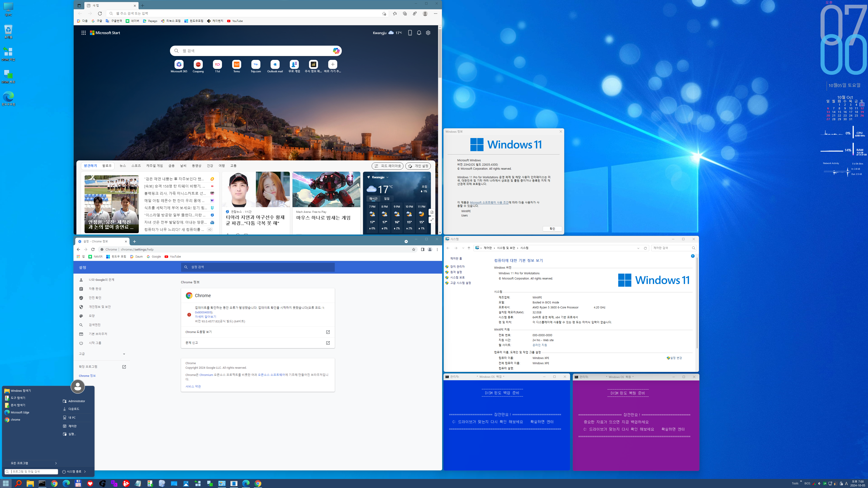
Task: Click the Windows Start button
Action: click(6, 483)
